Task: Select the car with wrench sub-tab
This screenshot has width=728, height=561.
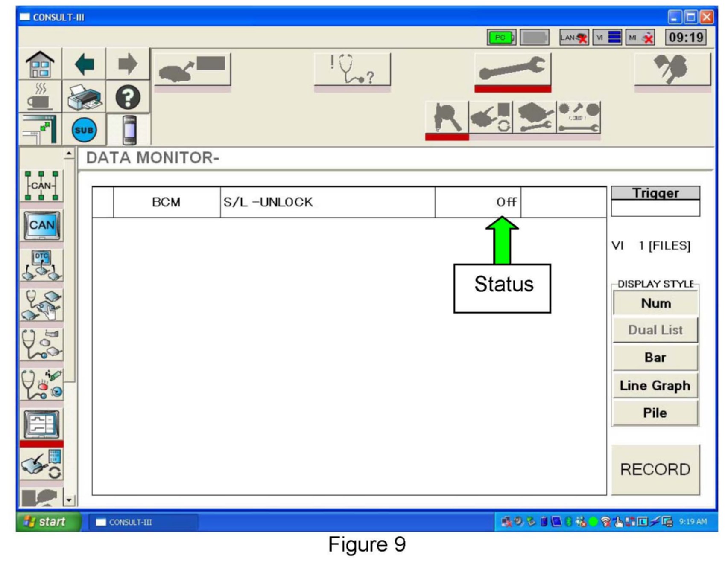Action: coord(535,117)
